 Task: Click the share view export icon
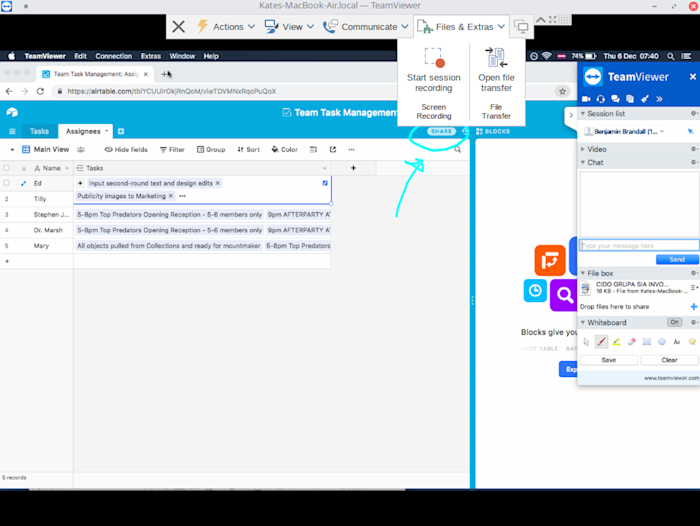(x=333, y=150)
